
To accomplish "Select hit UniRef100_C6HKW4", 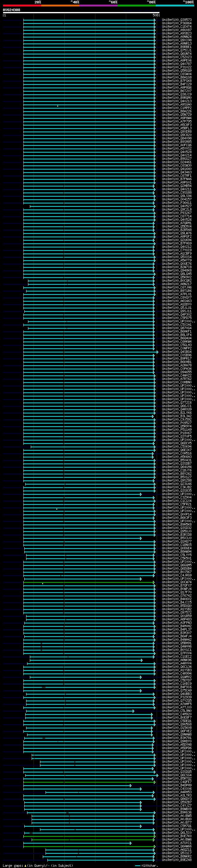I will pyautogui.click(x=177, y=341).
